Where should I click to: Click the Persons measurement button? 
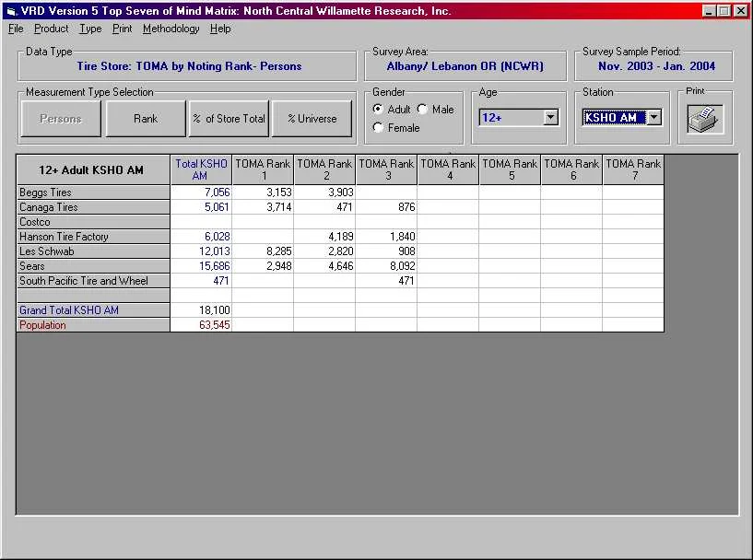61,119
